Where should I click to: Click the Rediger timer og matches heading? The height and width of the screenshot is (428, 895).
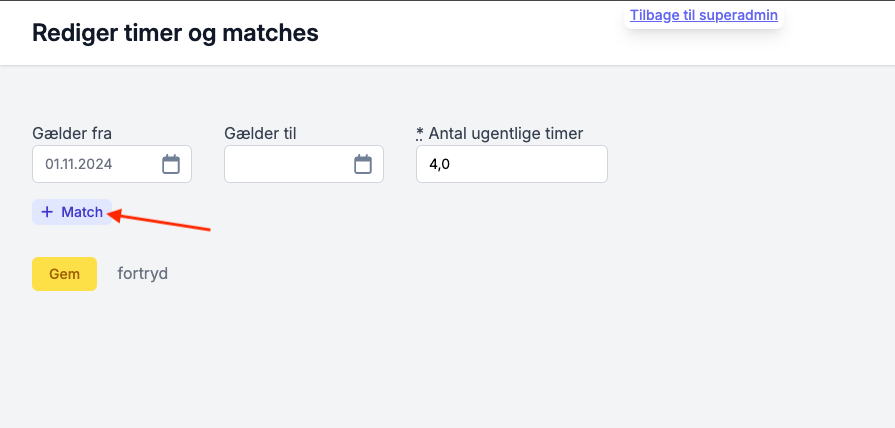[x=175, y=33]
